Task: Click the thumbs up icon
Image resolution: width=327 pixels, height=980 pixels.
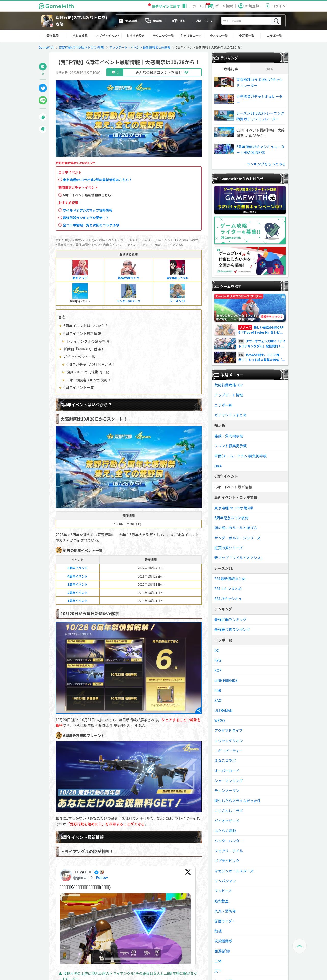Action: [43, 117]
